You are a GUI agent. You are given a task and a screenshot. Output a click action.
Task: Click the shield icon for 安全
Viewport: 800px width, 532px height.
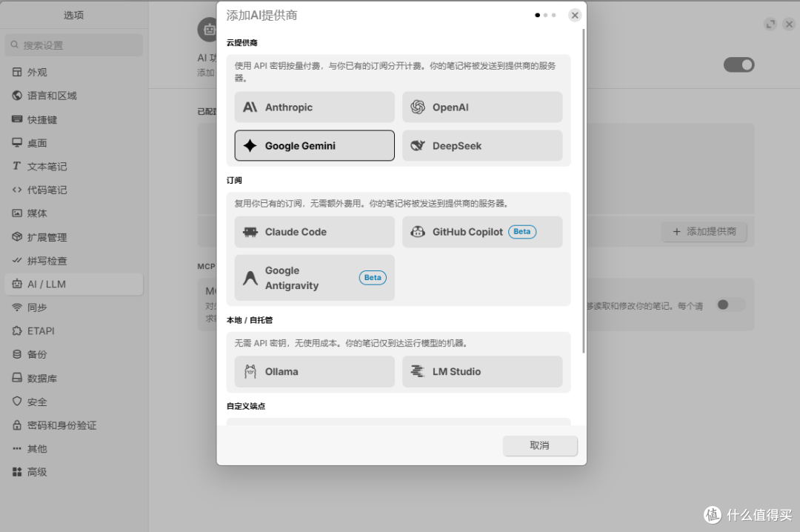(x=17, y=402)
